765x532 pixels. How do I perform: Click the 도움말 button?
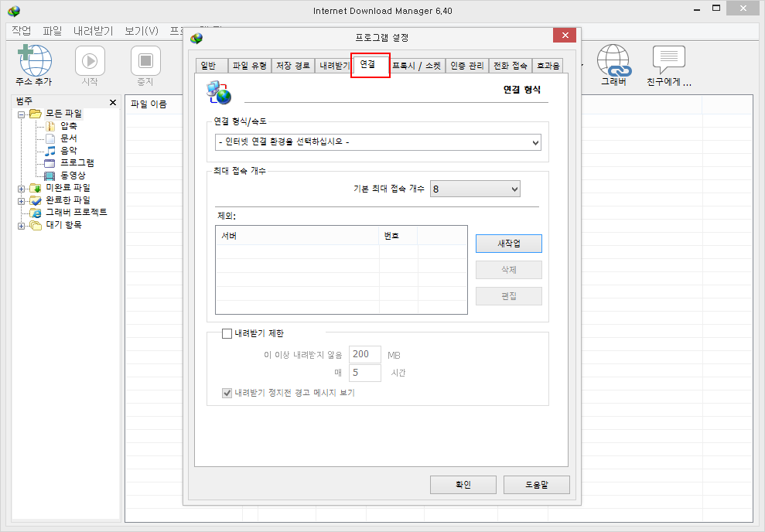537,485
